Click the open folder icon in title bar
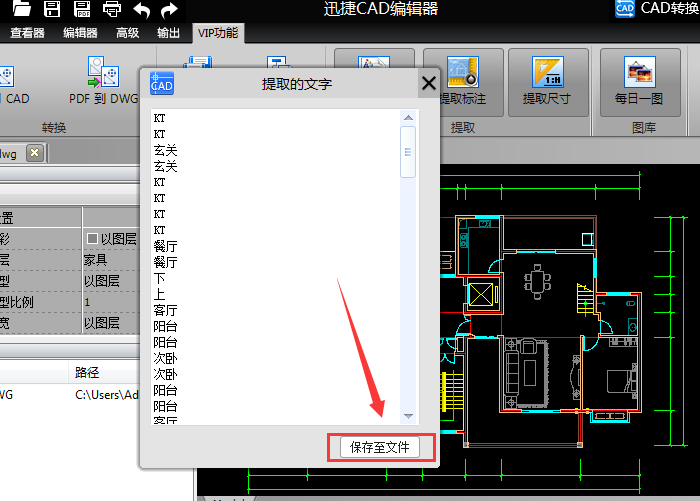The image size is (700, 501). [x=21, y=10]
